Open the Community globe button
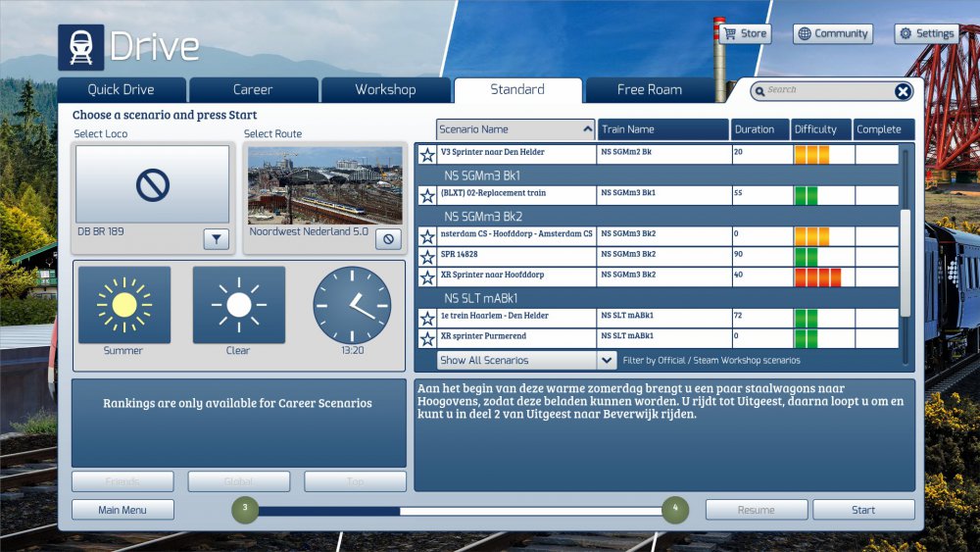 click(x=832, y=33)
